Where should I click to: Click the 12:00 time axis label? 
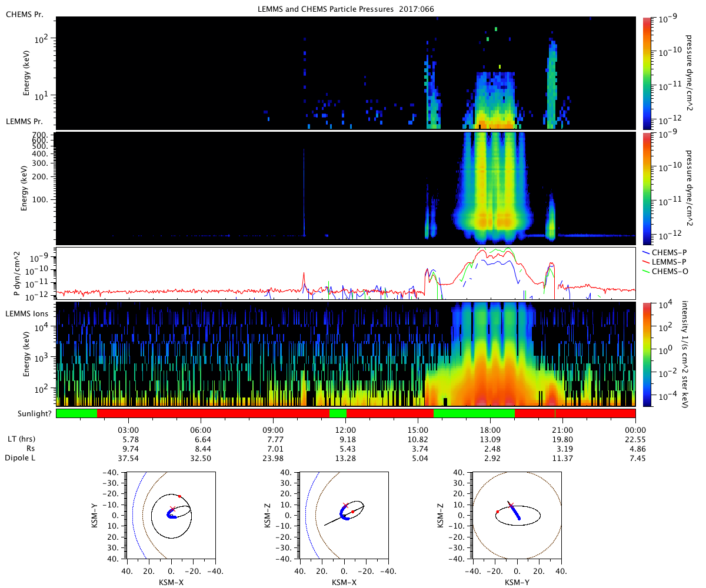[x=346, y=429]
